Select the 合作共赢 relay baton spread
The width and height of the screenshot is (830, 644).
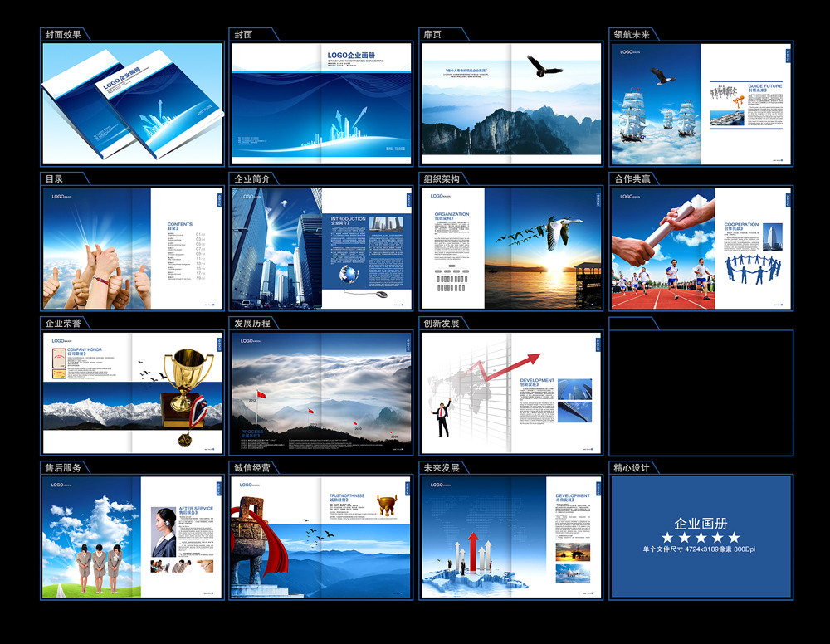(x=701, y=248)
